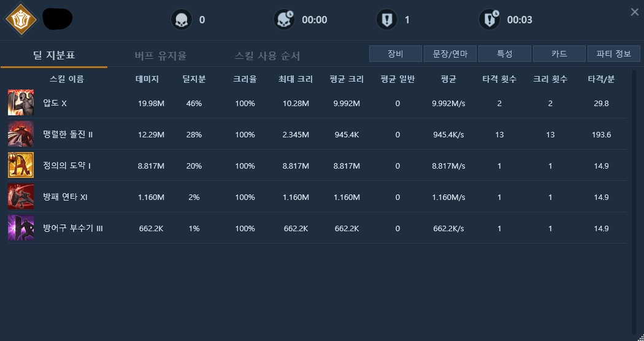The height and width of the screenshot is (341, 644).
Task: Click the shield with clock duration icon
Action: tap(489, 20)
